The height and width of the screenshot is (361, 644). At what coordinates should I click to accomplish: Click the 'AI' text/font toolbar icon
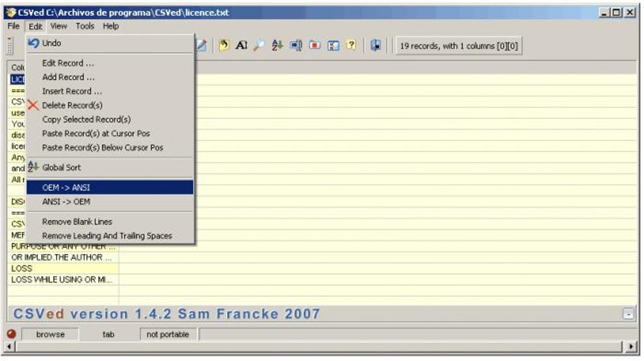coord(241,46)
